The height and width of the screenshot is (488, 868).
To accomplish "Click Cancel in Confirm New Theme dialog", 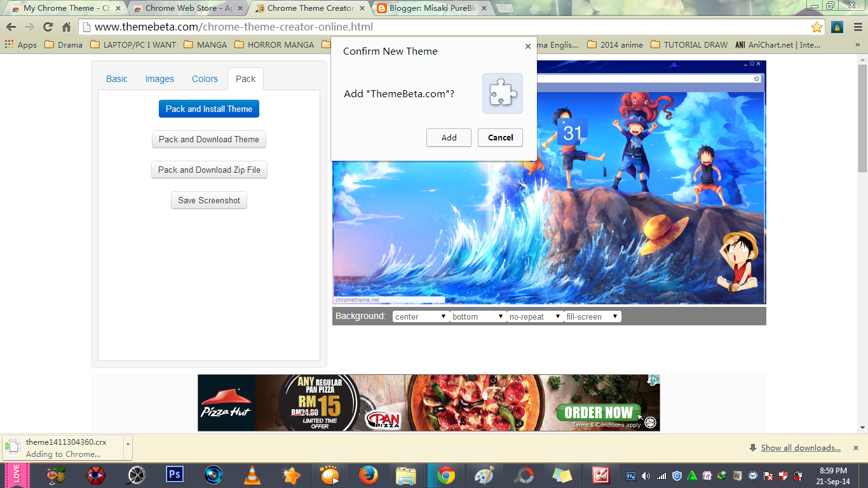I will 500,137.
